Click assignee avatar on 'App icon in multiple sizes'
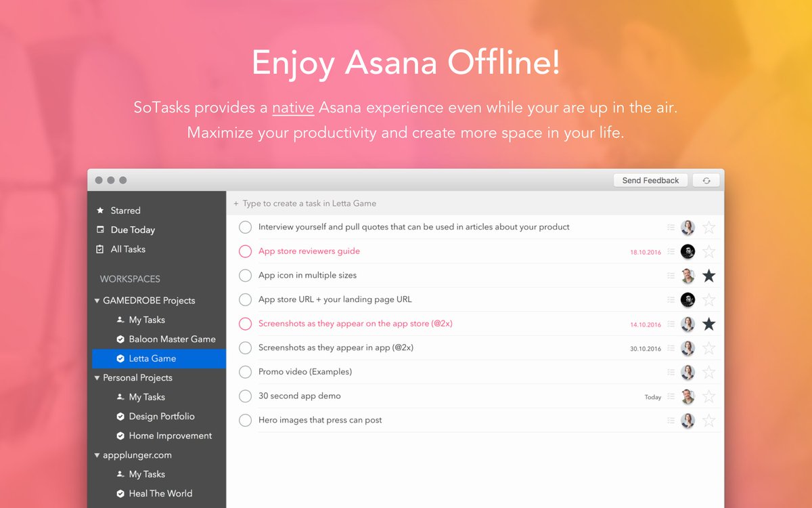The height and width of the screenshot is (508, 812). 687,276
